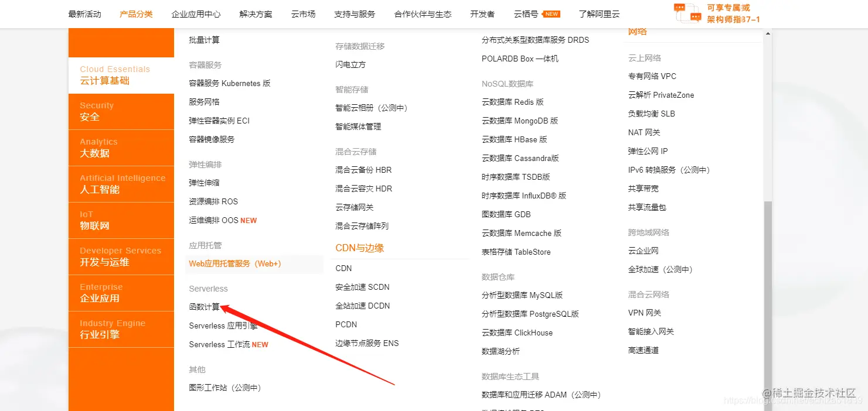Select the Enterprise 企业应用 category
868x411 pixels.
point(121,293)
